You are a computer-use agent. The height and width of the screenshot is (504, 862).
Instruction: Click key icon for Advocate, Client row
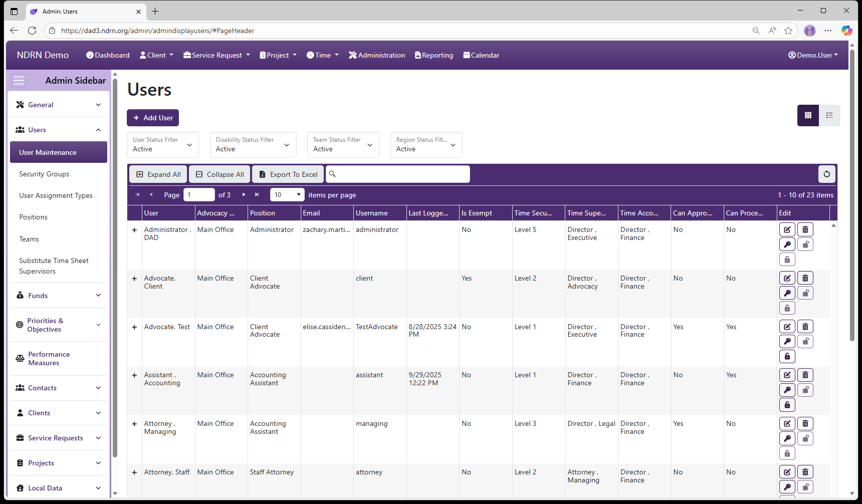787,293
